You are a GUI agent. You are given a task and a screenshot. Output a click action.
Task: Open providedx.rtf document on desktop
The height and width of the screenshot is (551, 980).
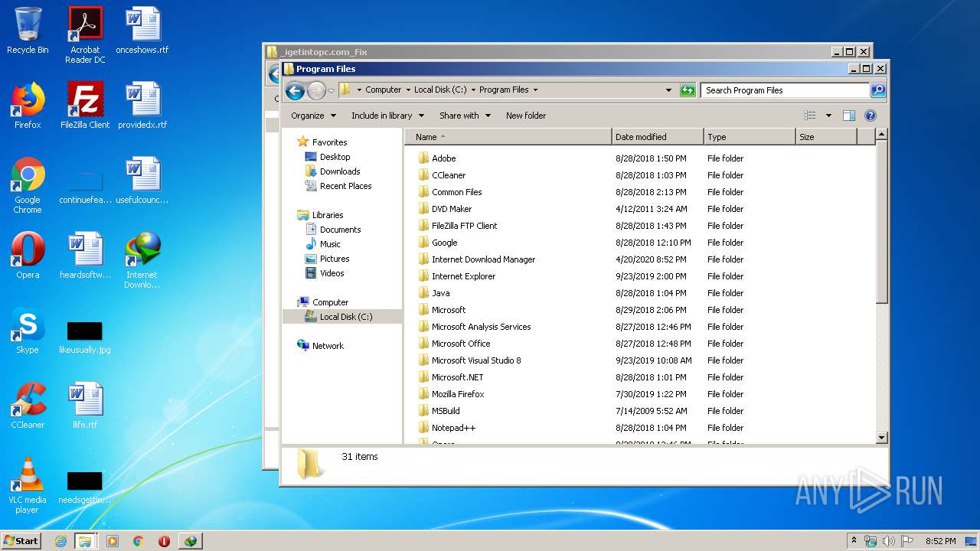[x=142, y=106]
